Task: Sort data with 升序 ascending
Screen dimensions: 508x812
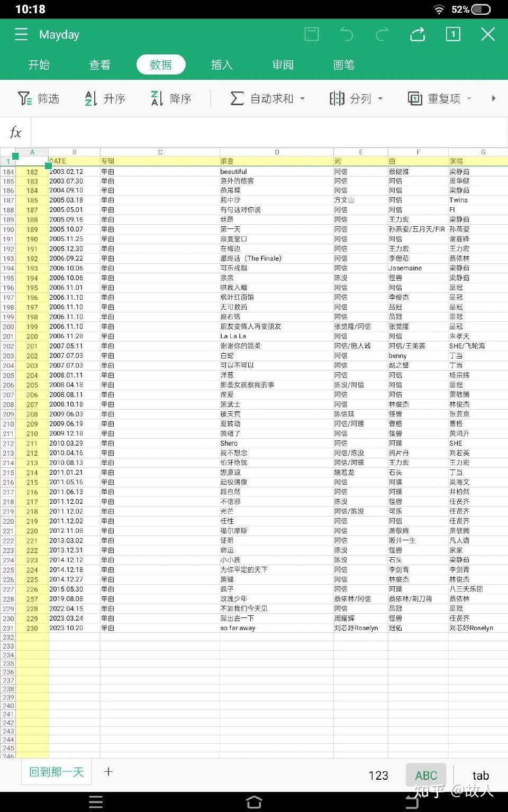Action: (x=104, y=98)
